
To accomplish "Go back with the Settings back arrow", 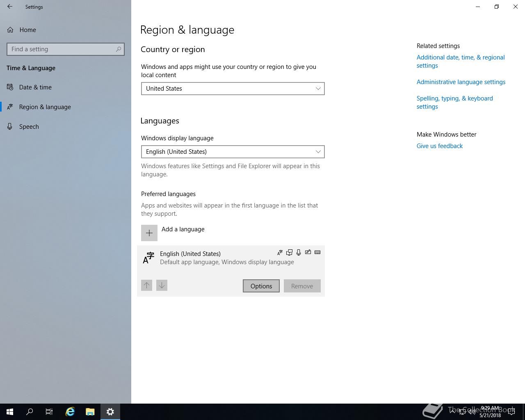I will [10, 7].
